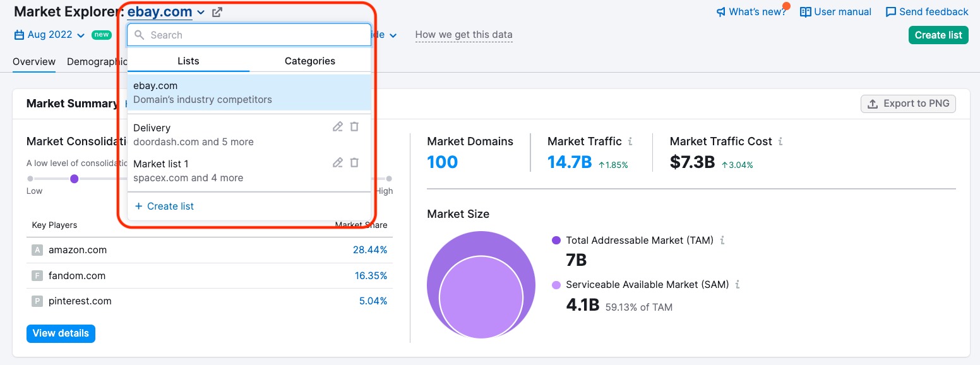The width and height of the screenshot is (980, 365).
Task: Click + Create list in the dropdown
Action: click(x=164, y=206)
